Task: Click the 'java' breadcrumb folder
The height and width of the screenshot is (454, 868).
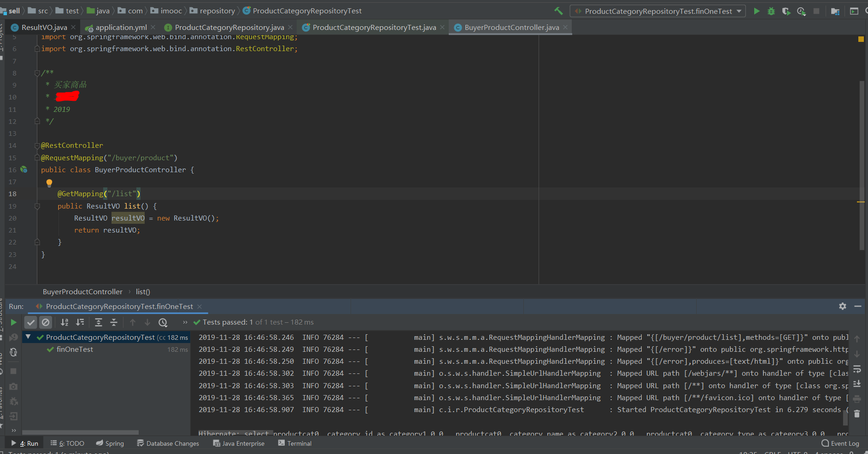Action: point(99,11)
